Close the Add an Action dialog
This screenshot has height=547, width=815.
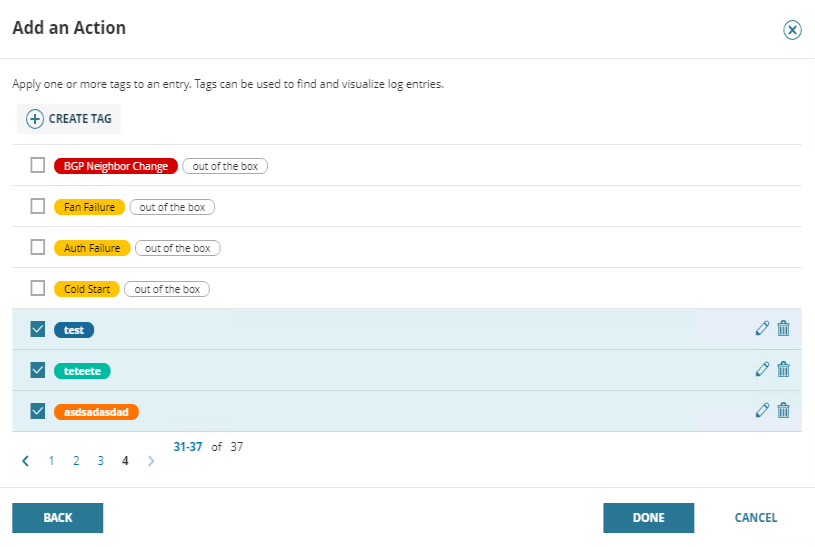[x=792, y=30]
